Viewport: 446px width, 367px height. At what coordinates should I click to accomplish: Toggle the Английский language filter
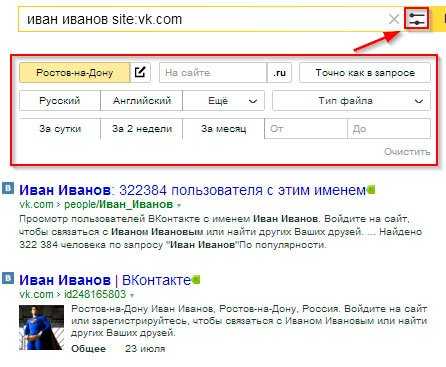click(x=142, y=100)
